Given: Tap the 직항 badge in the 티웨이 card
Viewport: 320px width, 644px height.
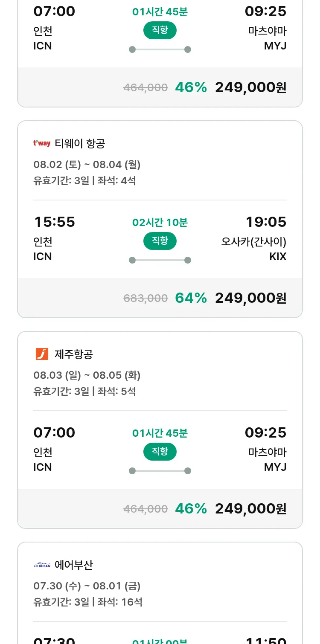Looking at the screenshot, I should [160, 241].
